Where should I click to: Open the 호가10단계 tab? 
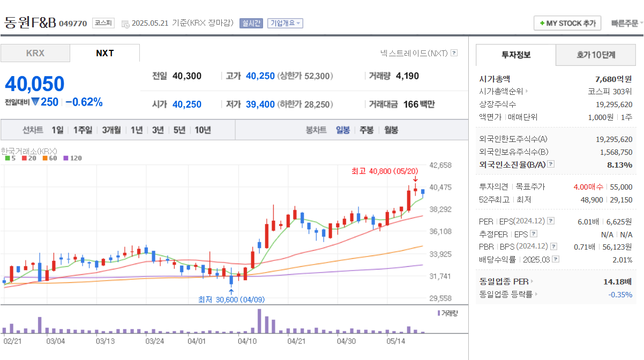[596, 55]
